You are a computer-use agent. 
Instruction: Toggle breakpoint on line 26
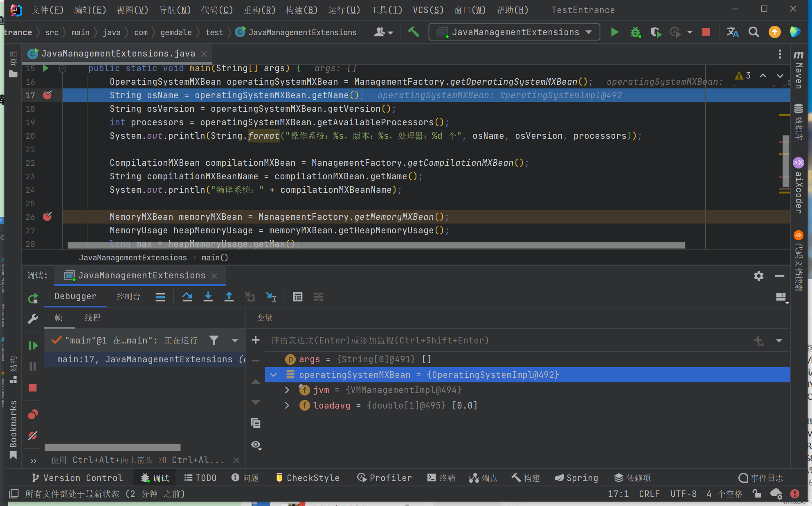pos(47,217)
